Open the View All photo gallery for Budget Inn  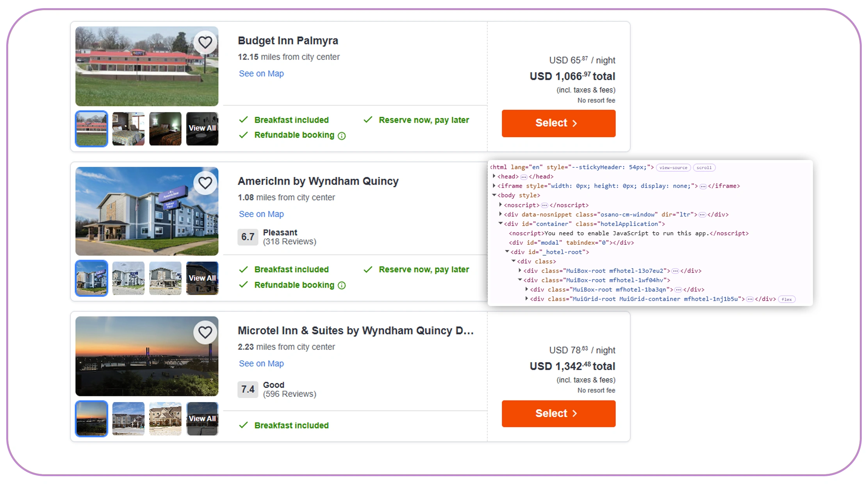[x=202, y=128]
